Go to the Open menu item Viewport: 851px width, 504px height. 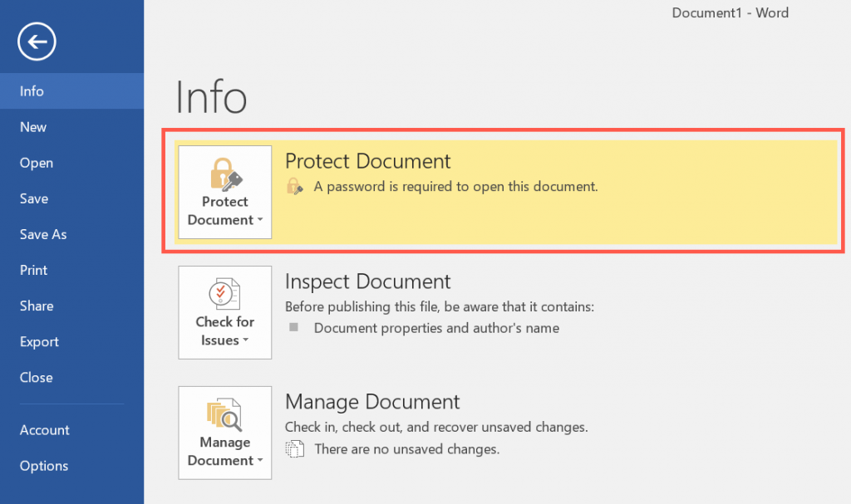(37, 163)
